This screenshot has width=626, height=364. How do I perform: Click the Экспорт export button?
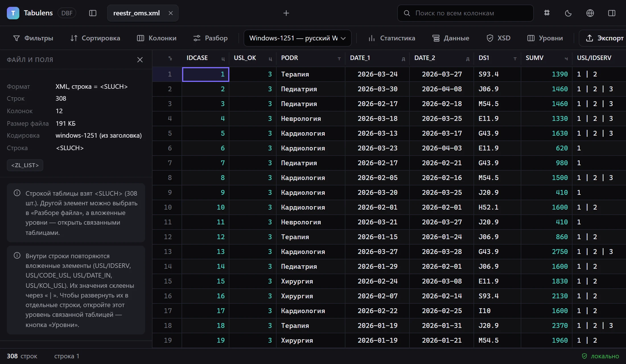[603, 38]
